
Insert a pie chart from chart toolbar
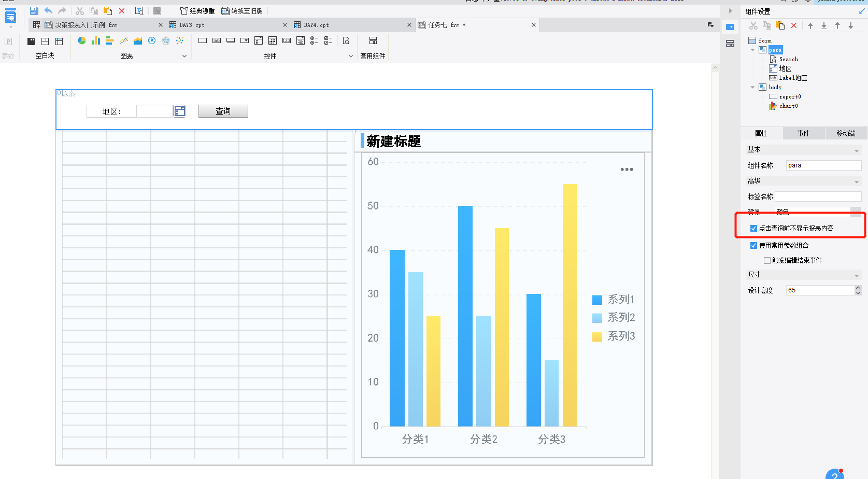82,40
